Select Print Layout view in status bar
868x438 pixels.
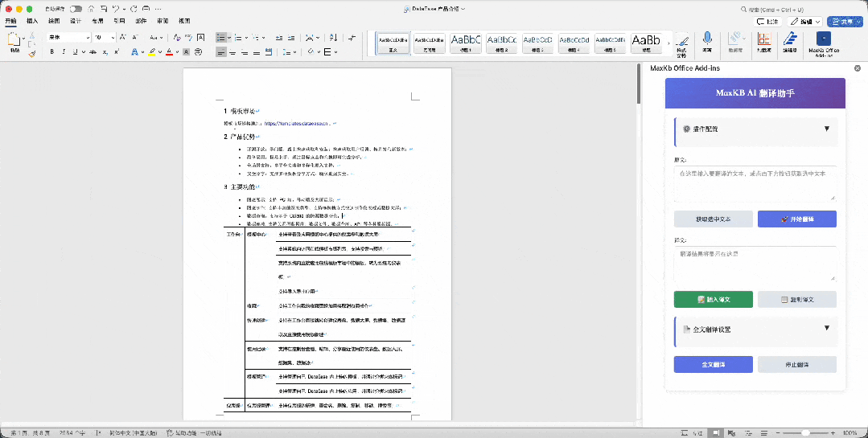click(x=716, y=432)
